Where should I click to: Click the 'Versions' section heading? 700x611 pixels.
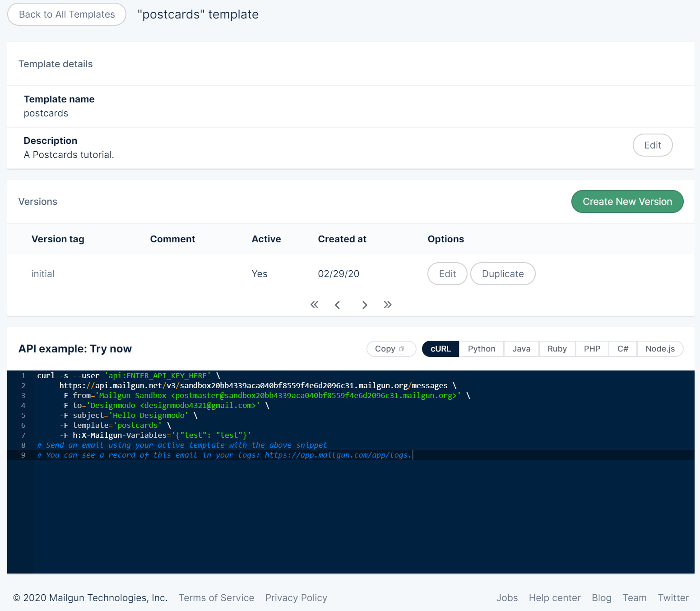click(x=38, y=202)
